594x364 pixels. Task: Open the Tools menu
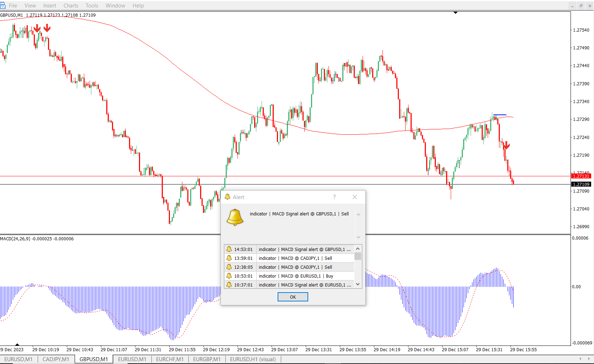tap(91, 5)
